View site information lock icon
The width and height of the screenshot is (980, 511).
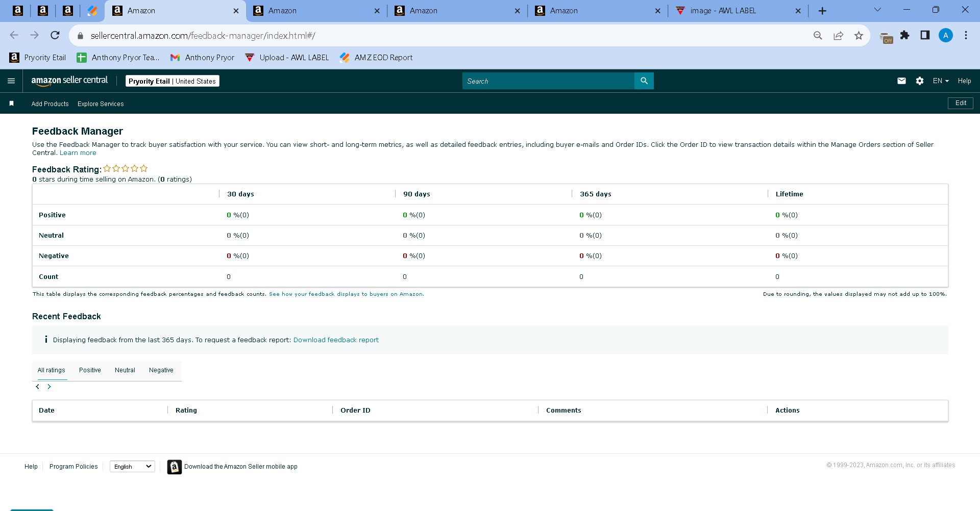(80, 36)
